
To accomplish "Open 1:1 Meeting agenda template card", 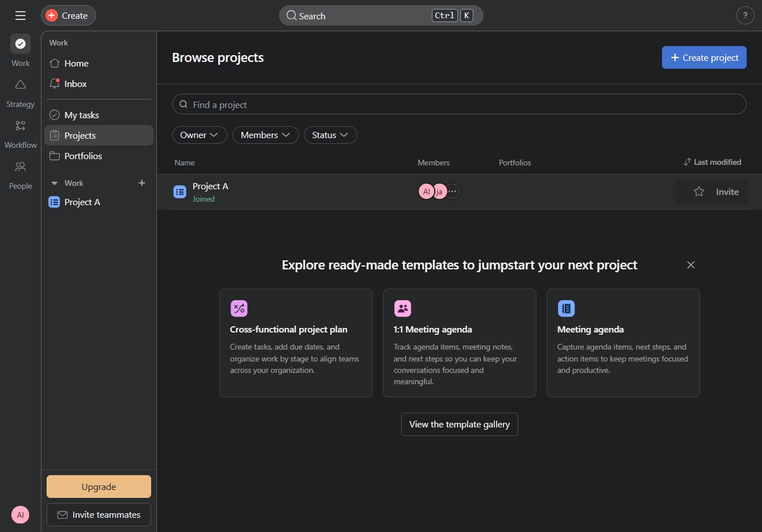I will coord(460,343).
